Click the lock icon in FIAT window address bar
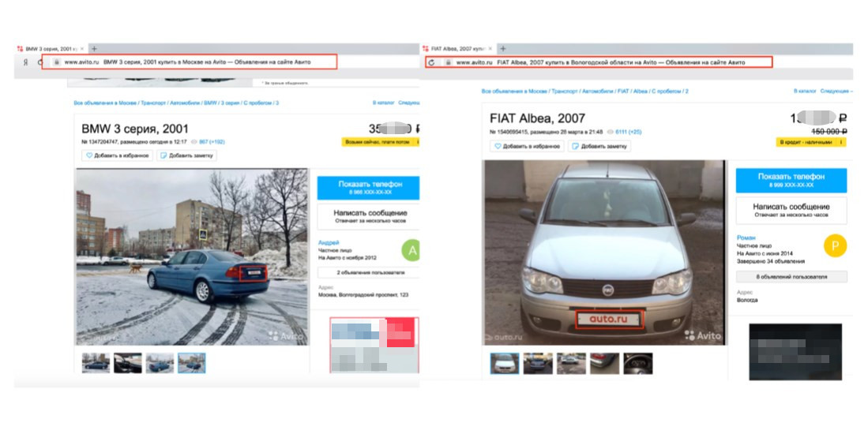The image size is (868, 434). point(449,62)
